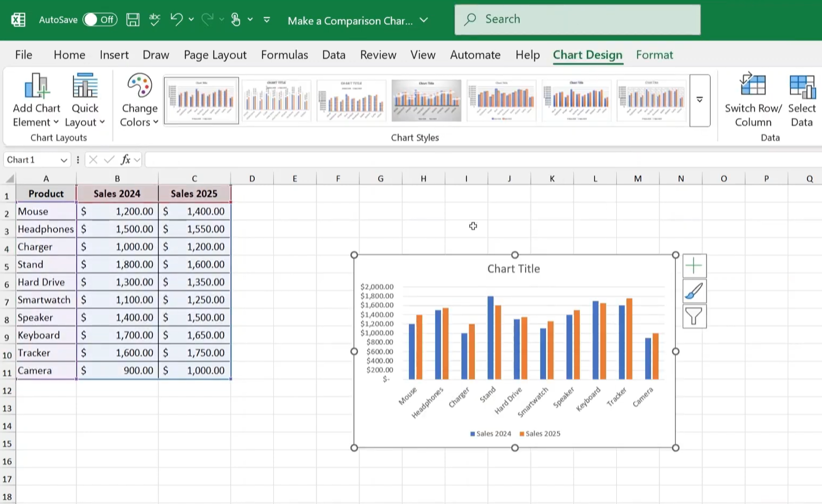Screen dimensions: 822x504
Task: Open the Automate tab
Action: [x=475, y=55]
